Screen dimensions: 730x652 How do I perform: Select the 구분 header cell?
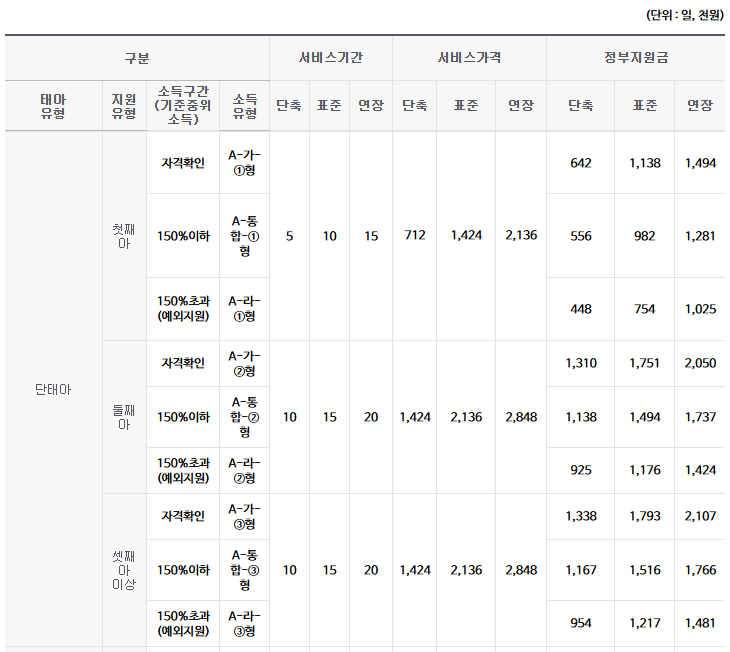coord(137,58)
